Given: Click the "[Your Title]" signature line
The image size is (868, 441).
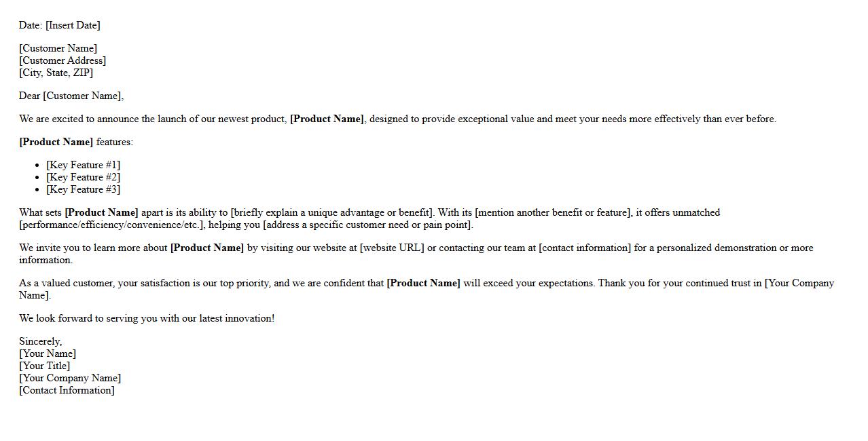Looking at the screenshot, I should [x=44, y=366].
